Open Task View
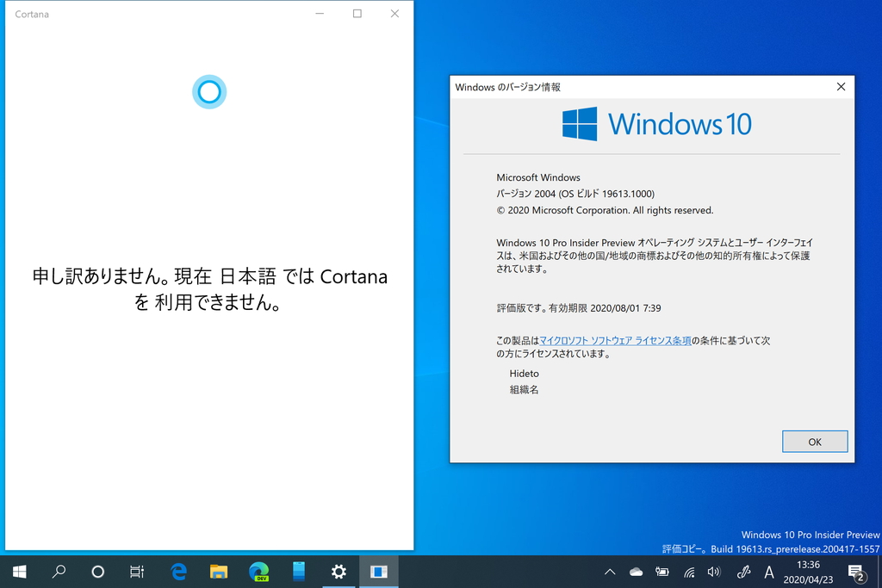Viewport: 882px width, 588px height. click(x=136, y=572)
